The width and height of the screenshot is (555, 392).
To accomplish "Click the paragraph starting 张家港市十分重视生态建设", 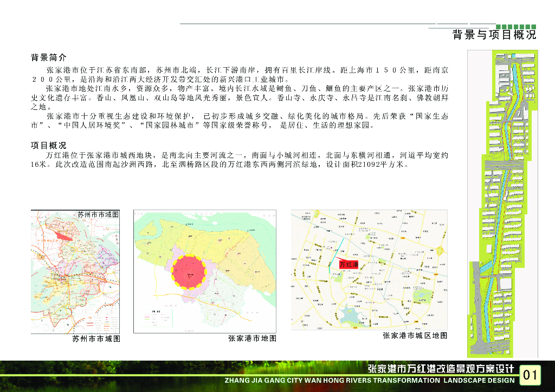I will (x=240, y=121).
